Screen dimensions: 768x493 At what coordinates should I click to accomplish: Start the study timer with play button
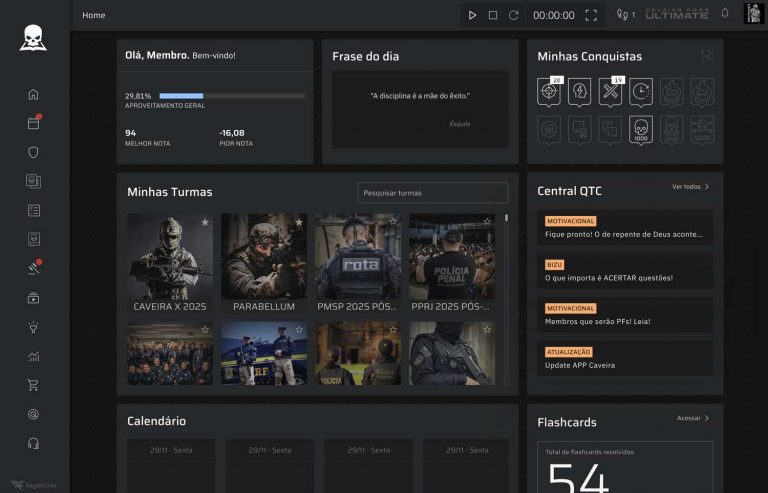[472, 15]
